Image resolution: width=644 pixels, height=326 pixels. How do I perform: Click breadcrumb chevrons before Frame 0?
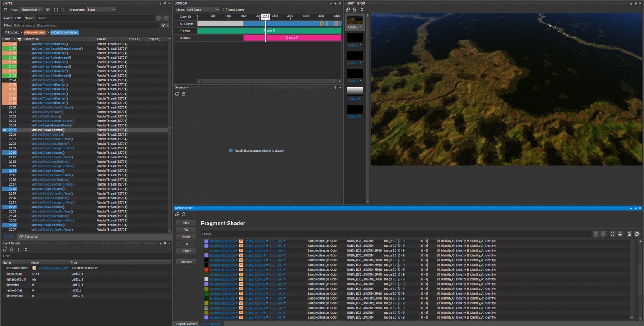click(6, 32)
